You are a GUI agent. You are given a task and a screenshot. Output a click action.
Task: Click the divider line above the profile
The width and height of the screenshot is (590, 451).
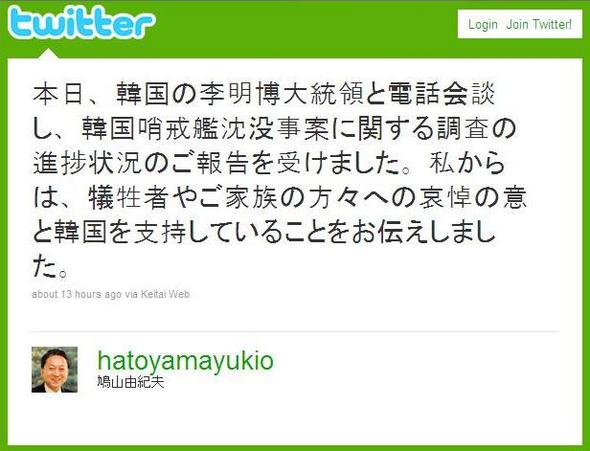(295, 332)
